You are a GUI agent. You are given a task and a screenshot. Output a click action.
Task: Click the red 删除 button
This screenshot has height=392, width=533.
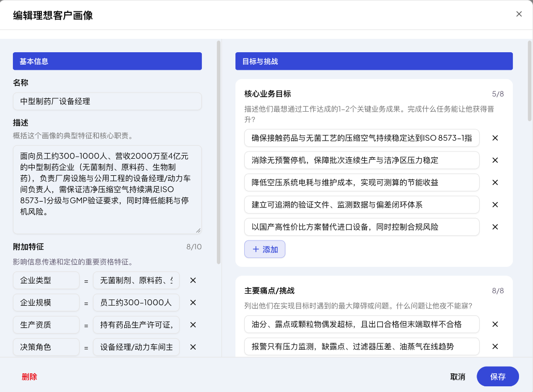(x=29, y=376)
